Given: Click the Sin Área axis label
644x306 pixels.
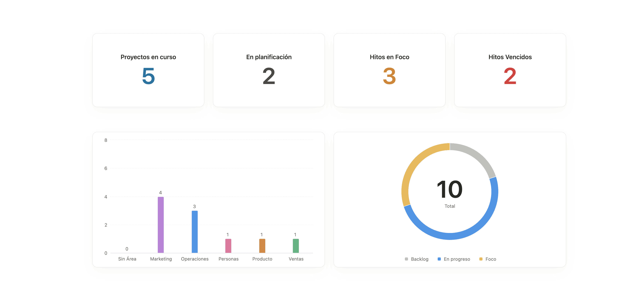Looking at the screenshot, I should pyautogui.click(x=127, y=259).
